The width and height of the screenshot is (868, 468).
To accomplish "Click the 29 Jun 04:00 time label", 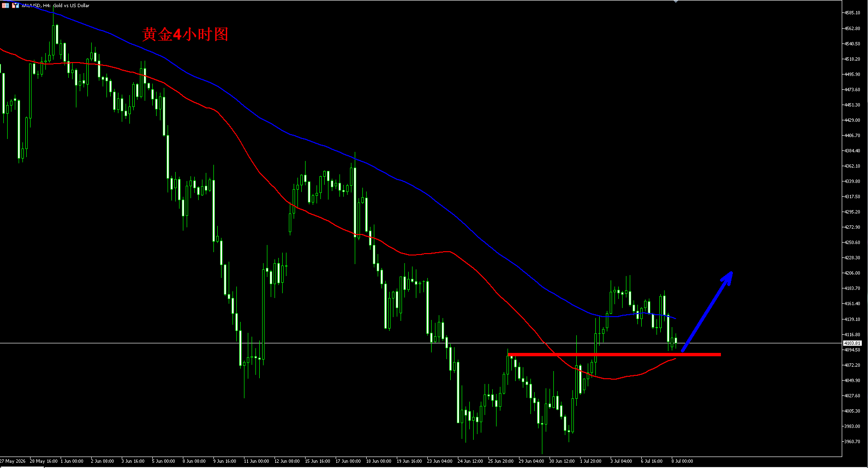I will click(x=531, y=461).
